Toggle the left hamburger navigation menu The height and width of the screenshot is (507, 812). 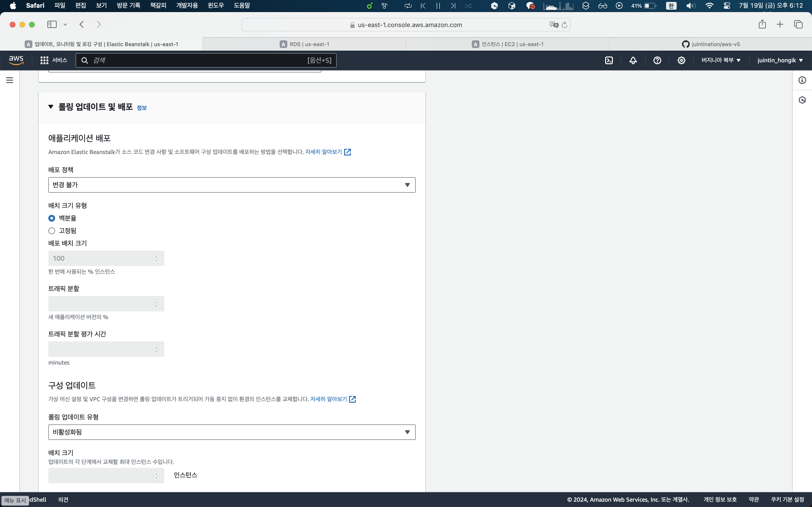(x=10, y=80)
